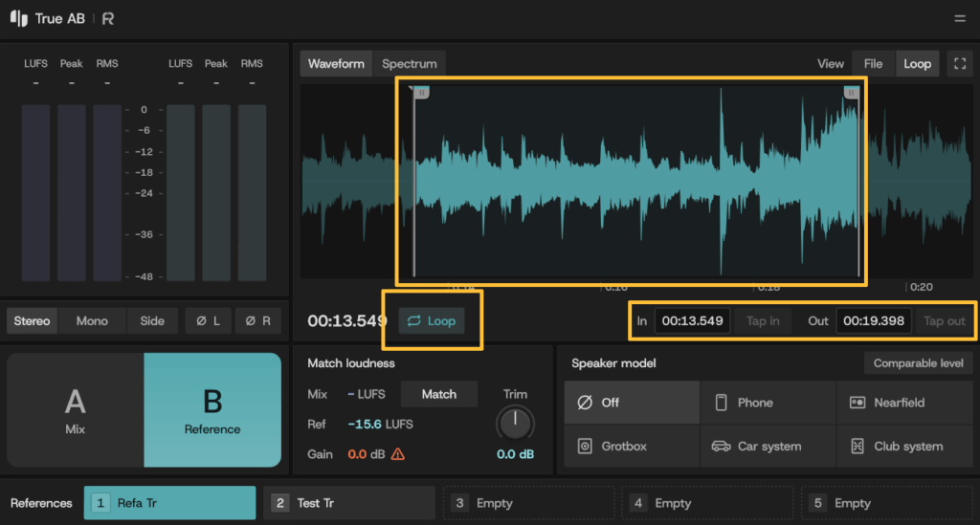
Task: Click the loop start handle on waveform
Action: 421,93
